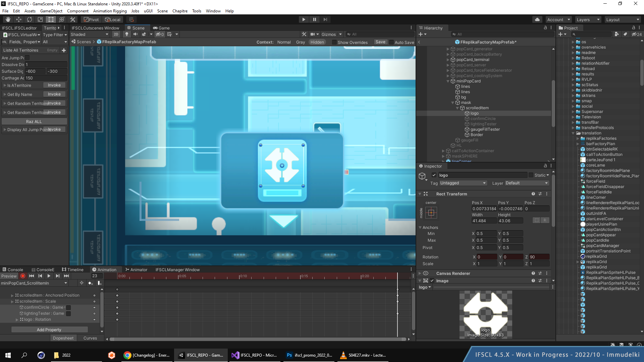Toggle scene lighting bulb icon
The image size is (644, 362).
(126, 34)
